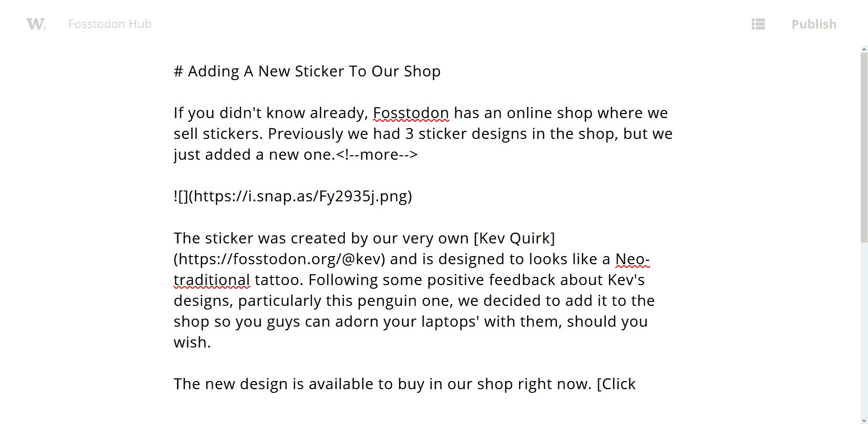This screenshot has width=868, height=424.
Task: Click the [Click text on the last line
Action: tap(616, 384)
